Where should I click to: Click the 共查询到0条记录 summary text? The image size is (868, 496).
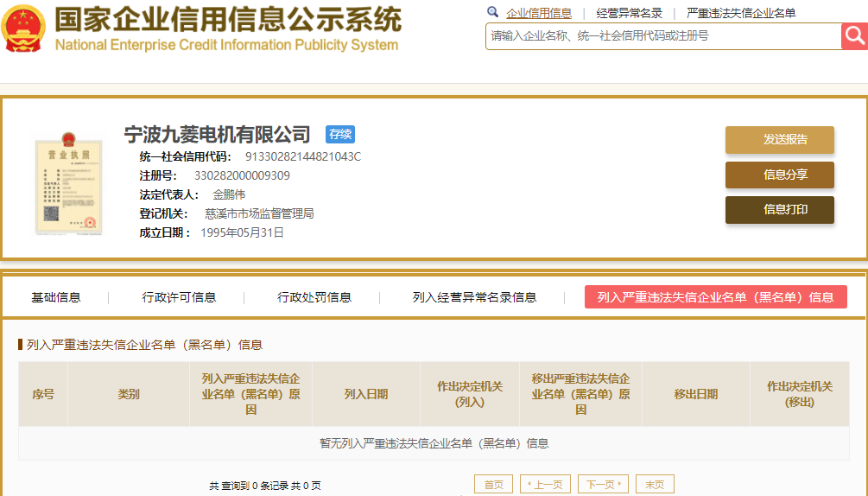(265, 486)
